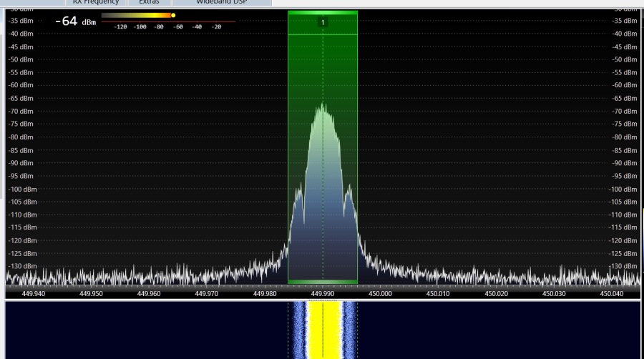This screenshot has height=359, width=644.
Task: Switch to the Extras tab
Action: [149, 2]
